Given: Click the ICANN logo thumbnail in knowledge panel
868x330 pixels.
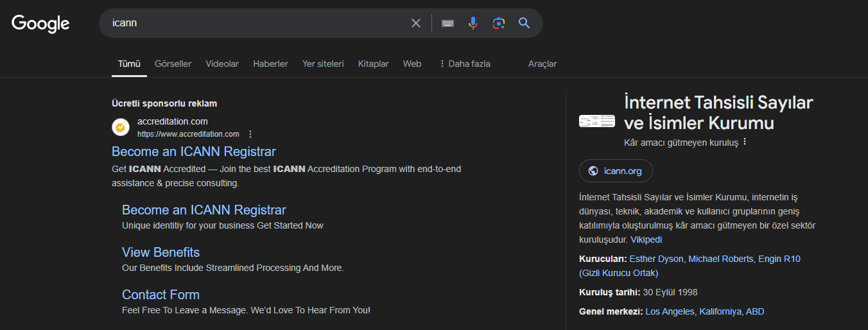Looking at the screenshot, I should coord(597,121).
